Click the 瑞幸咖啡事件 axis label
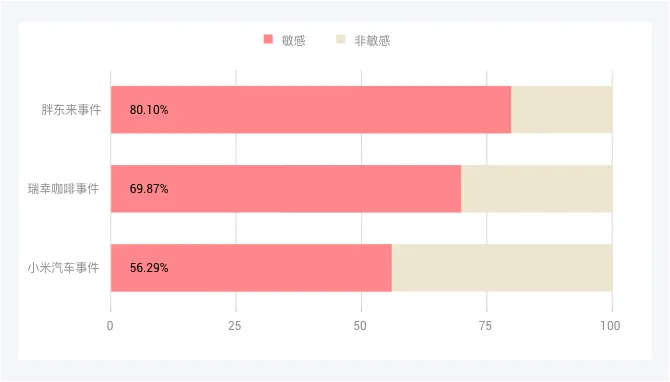This screenshot has height=382, width=670. pyautogui.click(x=63, y=189)
